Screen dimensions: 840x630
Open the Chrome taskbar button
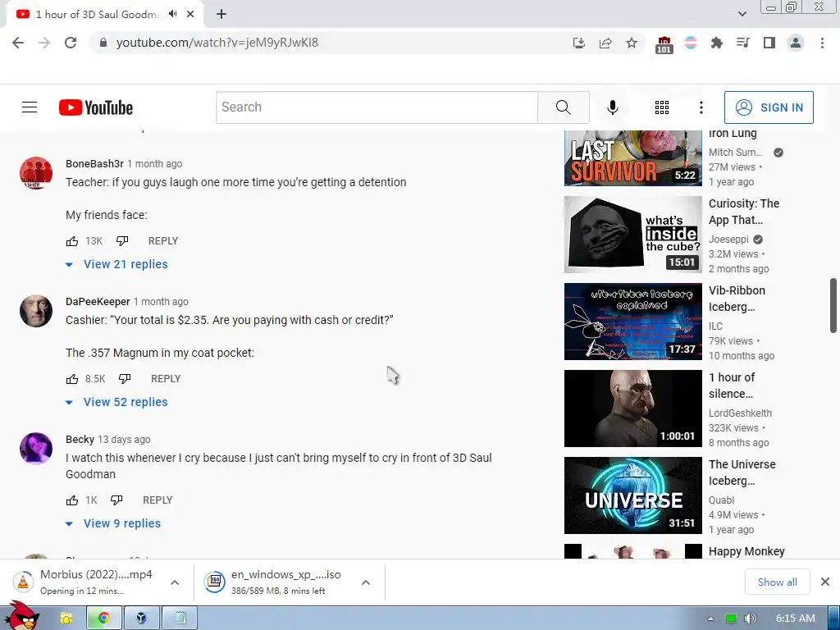(103, 619)
